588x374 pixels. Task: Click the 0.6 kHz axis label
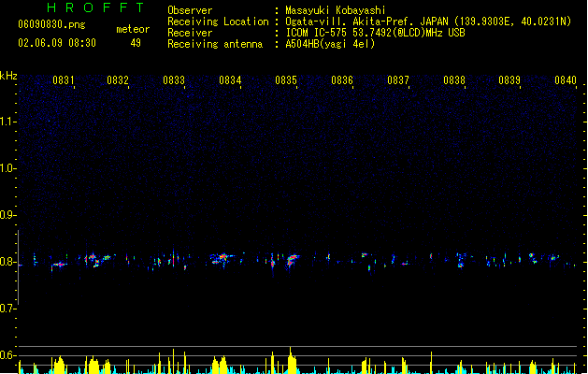point(7,355)
